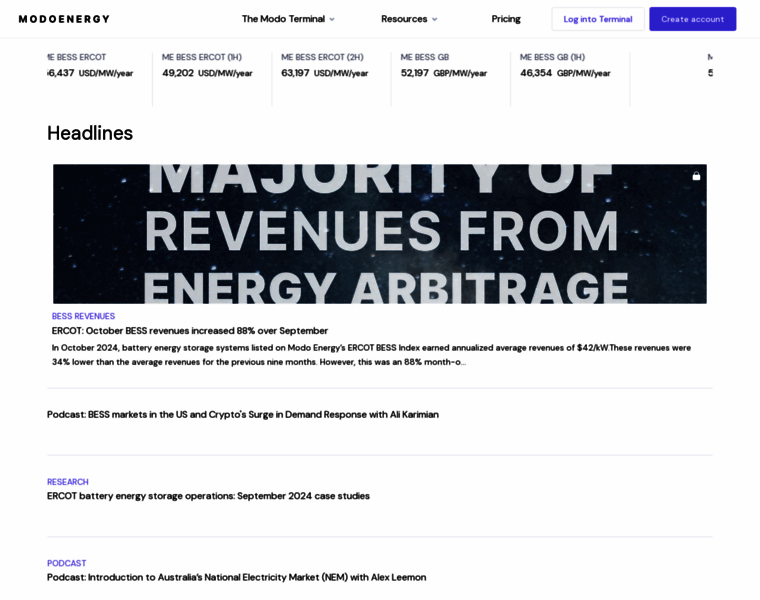Select the ME BESS GB index card
The height and width of the screenshot is (600, 760).
451,79
